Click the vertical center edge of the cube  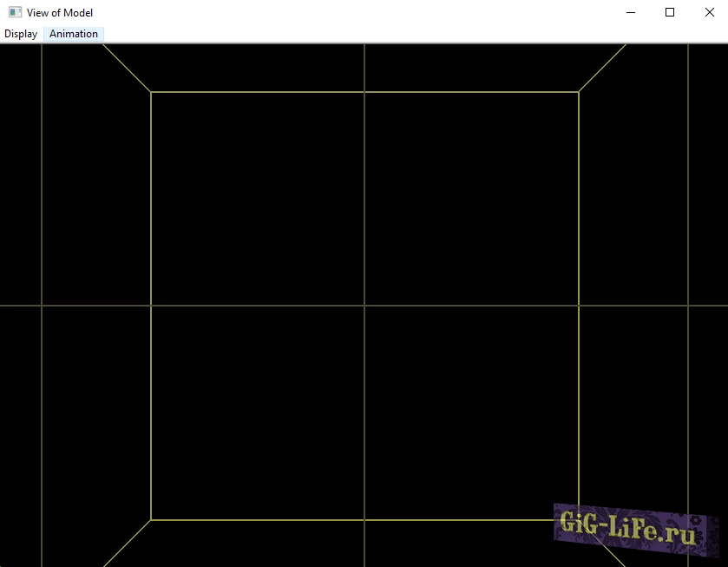[x=363, y=191]
